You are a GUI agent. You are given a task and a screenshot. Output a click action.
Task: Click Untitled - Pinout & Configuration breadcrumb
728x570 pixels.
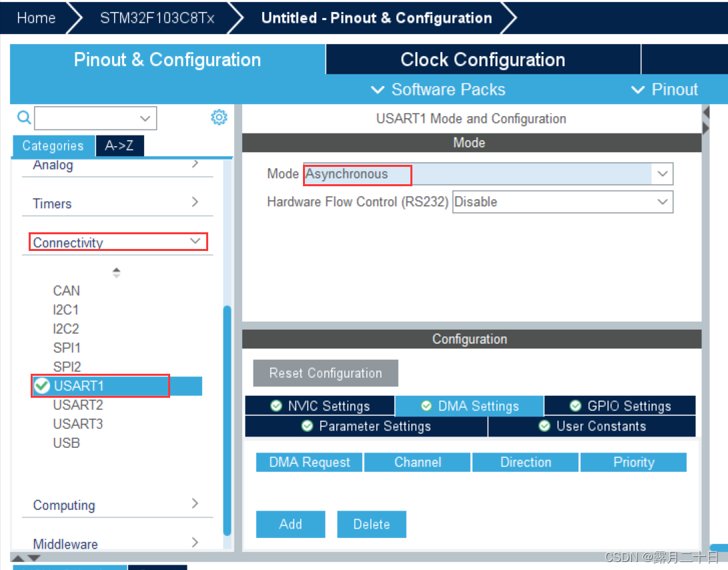376,17
